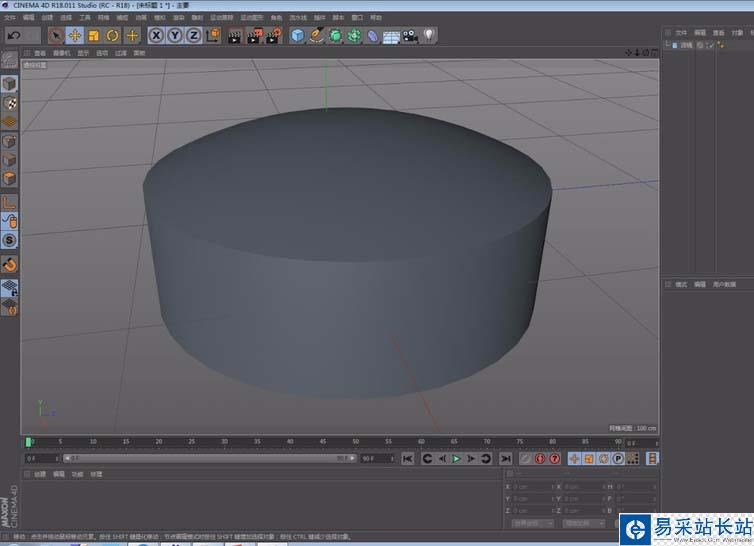Click the Locked Workplane grid icon
The width and height of the screenshot is (754, 546).
[9, 288]
